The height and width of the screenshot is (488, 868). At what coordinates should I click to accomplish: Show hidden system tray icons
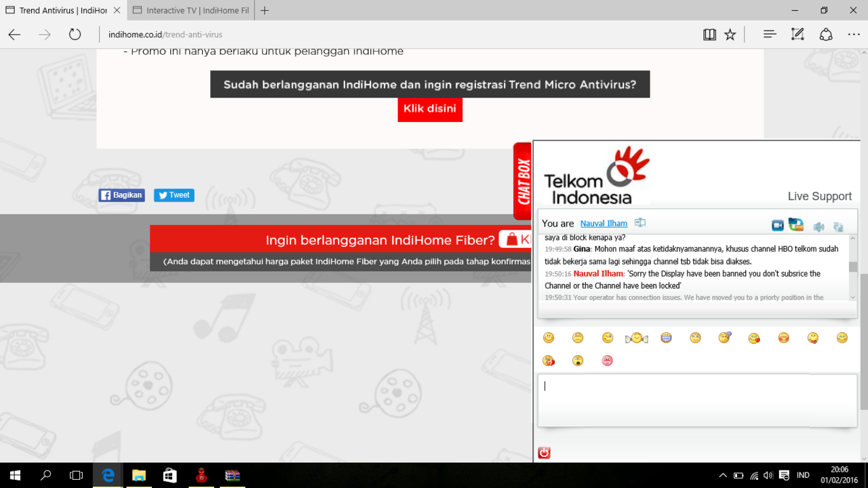point(723,475)
